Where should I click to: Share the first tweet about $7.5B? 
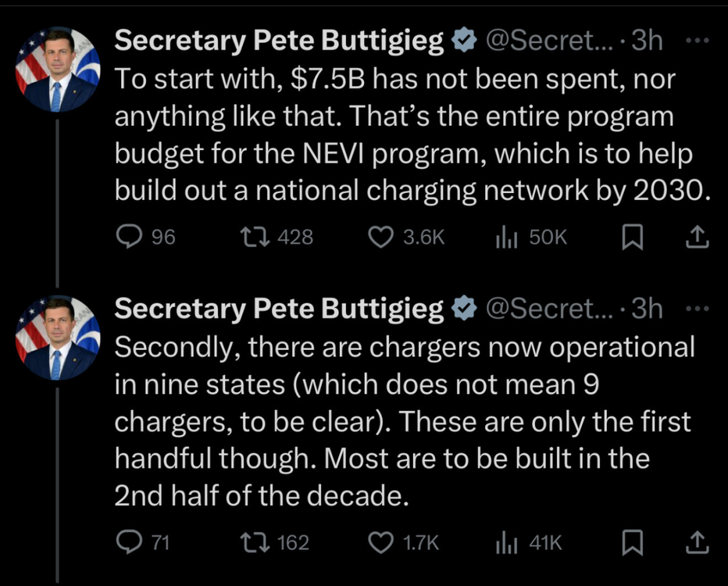698,237
